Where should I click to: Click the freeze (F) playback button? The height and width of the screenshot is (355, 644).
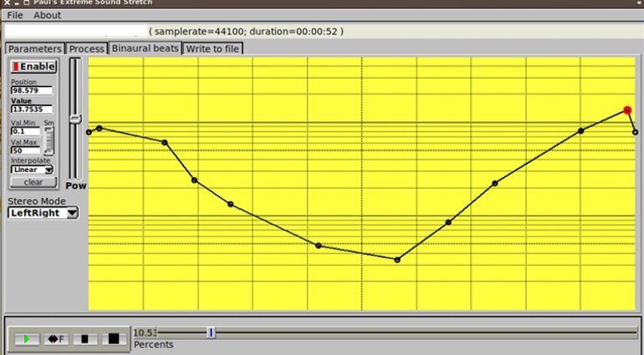pos(56,339)
